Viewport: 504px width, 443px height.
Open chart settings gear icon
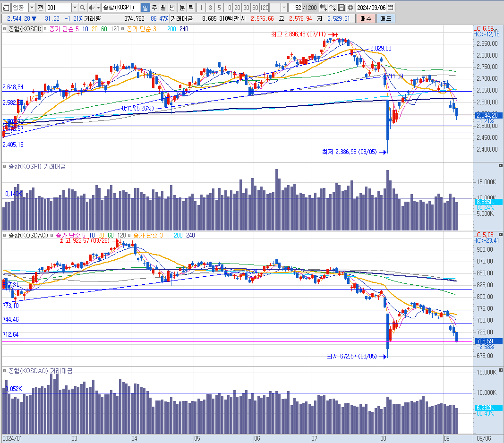(x=350, y=8)
